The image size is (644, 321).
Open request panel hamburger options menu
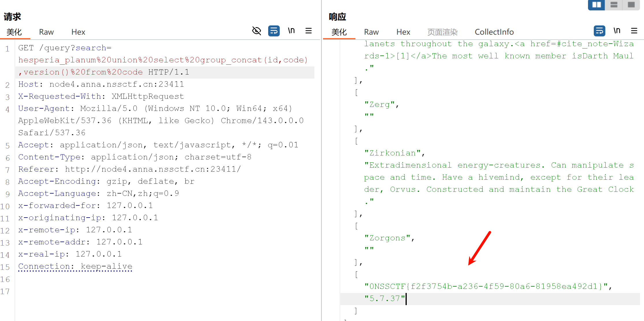(308, 31)
